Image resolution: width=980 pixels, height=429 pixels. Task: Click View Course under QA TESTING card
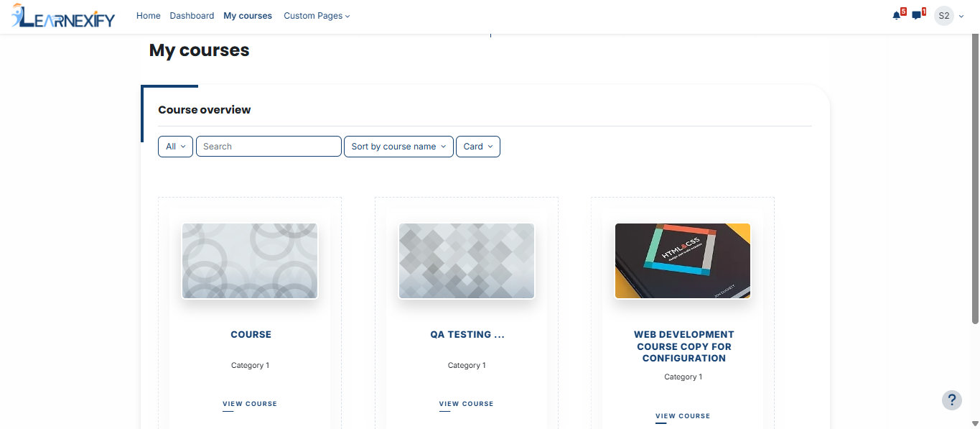coord(467,404)
